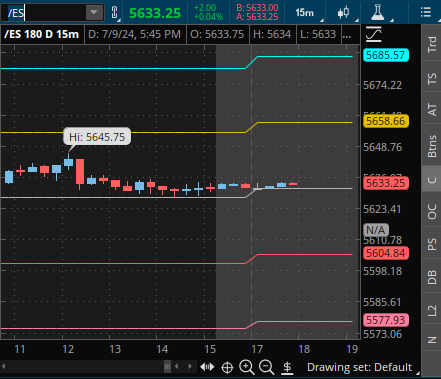Open the symbol selector dropdown arrow
Image resolution: width=441 pixels, height=379 pixels.
click(x=94, y=13)
